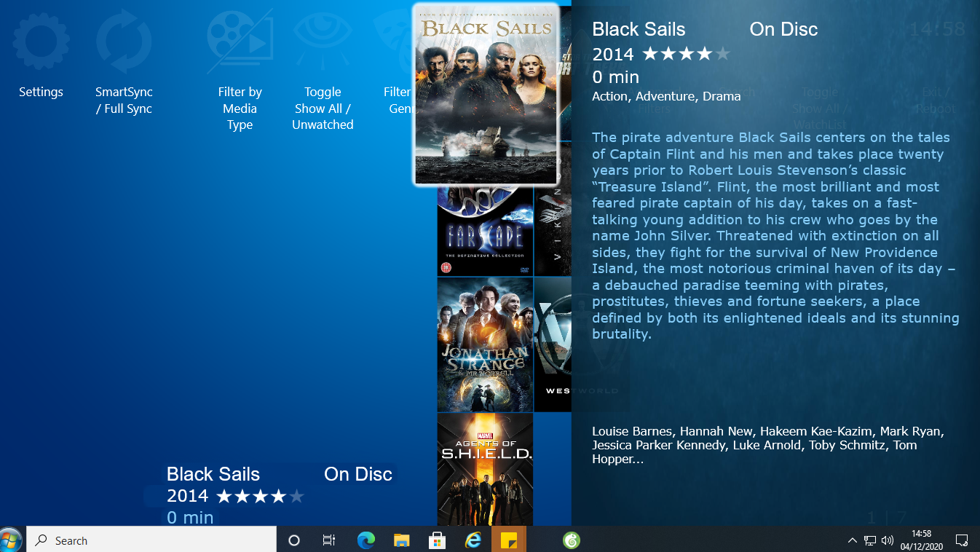Click the 0 min text in bottom info bar
Viewport: 980px width, 552px height.
click(190, 518)
